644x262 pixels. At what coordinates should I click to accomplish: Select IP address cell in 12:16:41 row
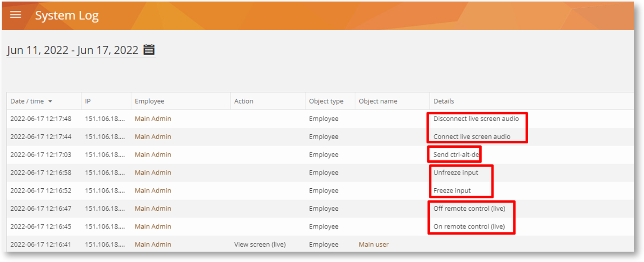click(105, 244)
